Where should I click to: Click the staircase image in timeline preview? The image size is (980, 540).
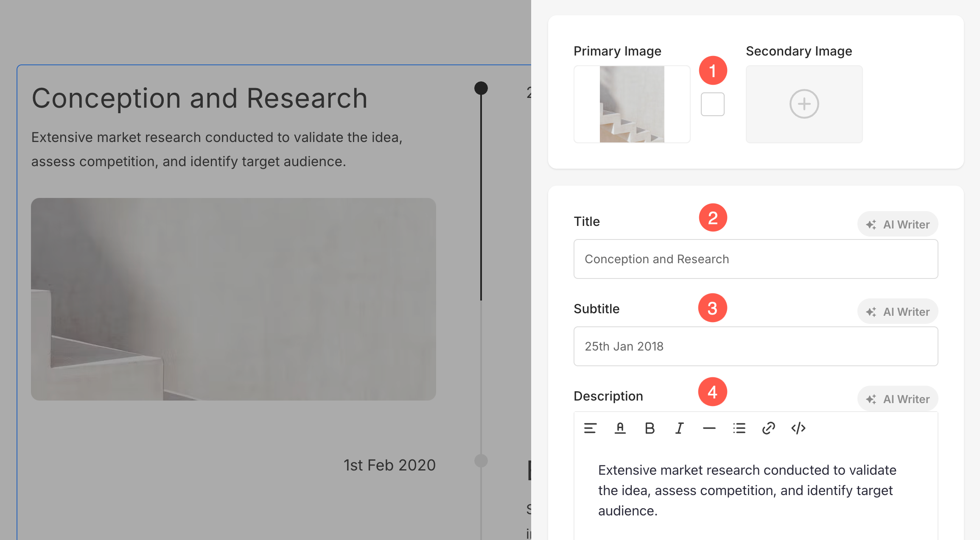[x=233, y=299]
